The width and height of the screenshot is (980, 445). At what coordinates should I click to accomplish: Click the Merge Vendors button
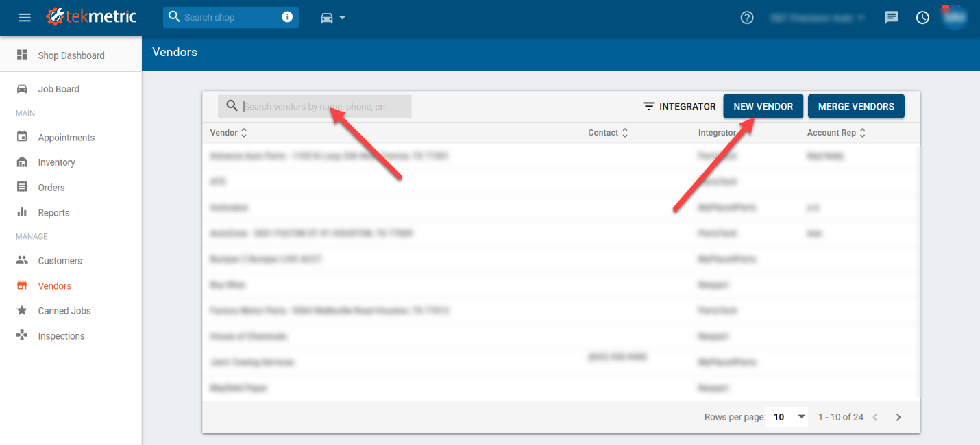pyautogui.click(x=856, y=107)
